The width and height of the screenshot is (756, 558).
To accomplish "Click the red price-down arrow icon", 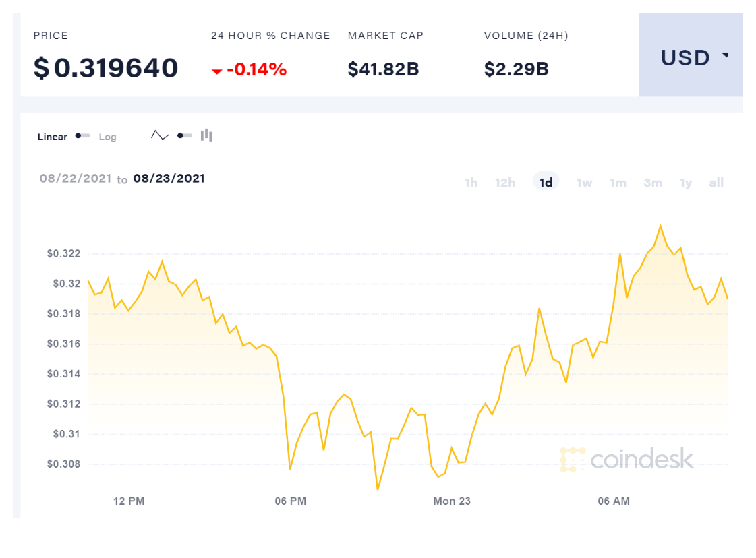I will [x=216, y=71].
